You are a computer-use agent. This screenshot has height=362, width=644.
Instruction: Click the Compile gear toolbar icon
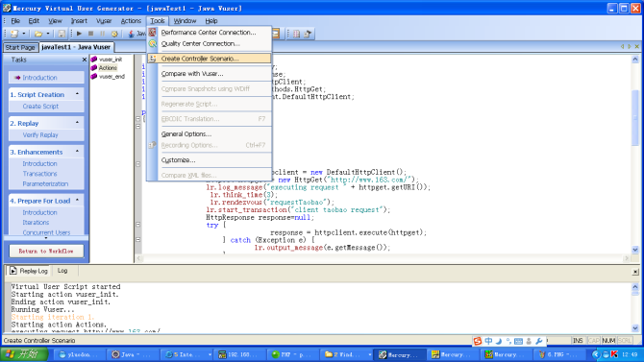click(x=114, y=34)
